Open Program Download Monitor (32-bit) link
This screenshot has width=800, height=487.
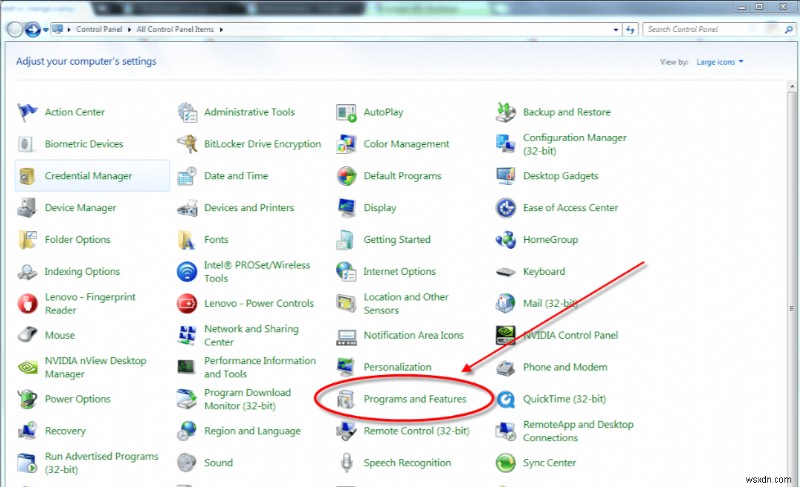(247, 399)
